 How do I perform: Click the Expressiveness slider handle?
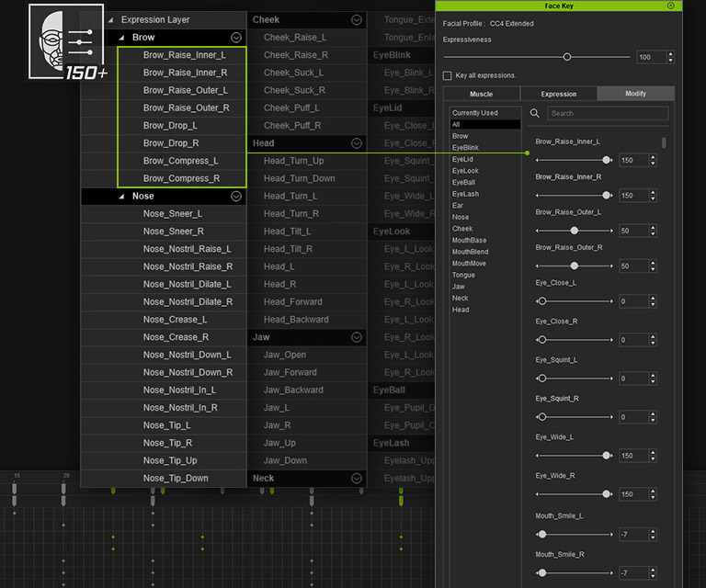click(x=567, y=57)
